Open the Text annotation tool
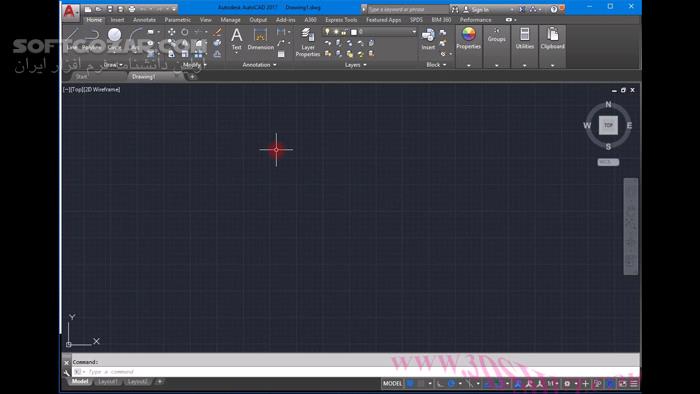This screenshot has width=700, height=394. pyautogui.click(x=237, y=39)
